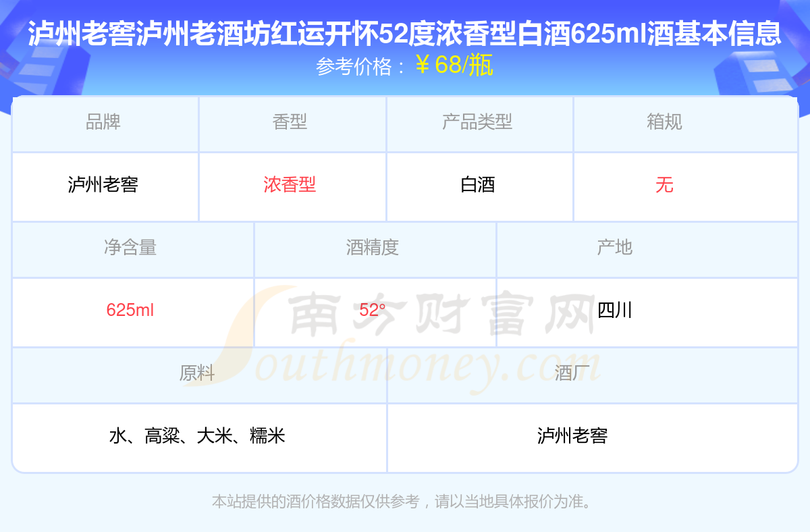Image resolution: width=810 pixels, height=532 pixels.
Task: Click the red 无 value under 箱规
Action: point(664,185)
